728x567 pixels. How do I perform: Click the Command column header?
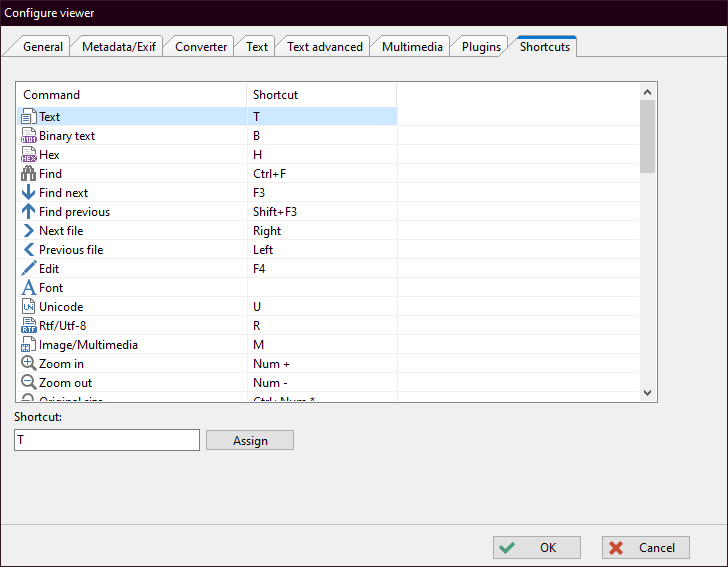point(130,95)
